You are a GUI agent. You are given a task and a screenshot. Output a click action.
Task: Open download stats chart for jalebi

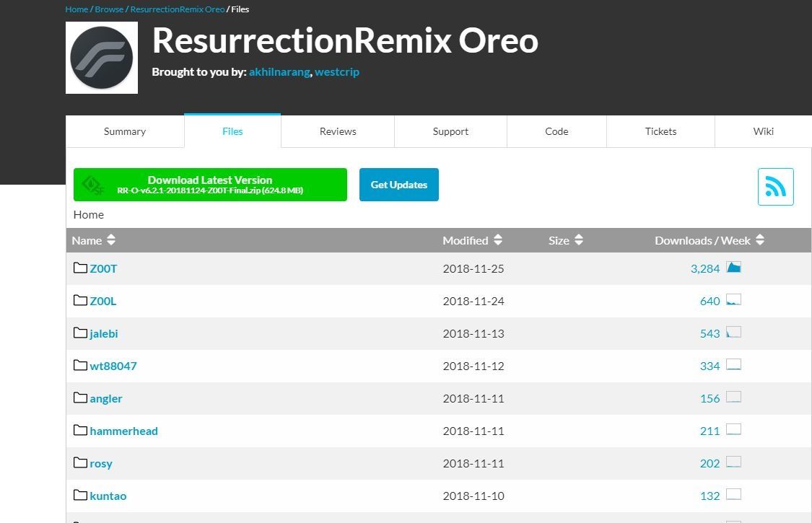(x=733, y=332)
